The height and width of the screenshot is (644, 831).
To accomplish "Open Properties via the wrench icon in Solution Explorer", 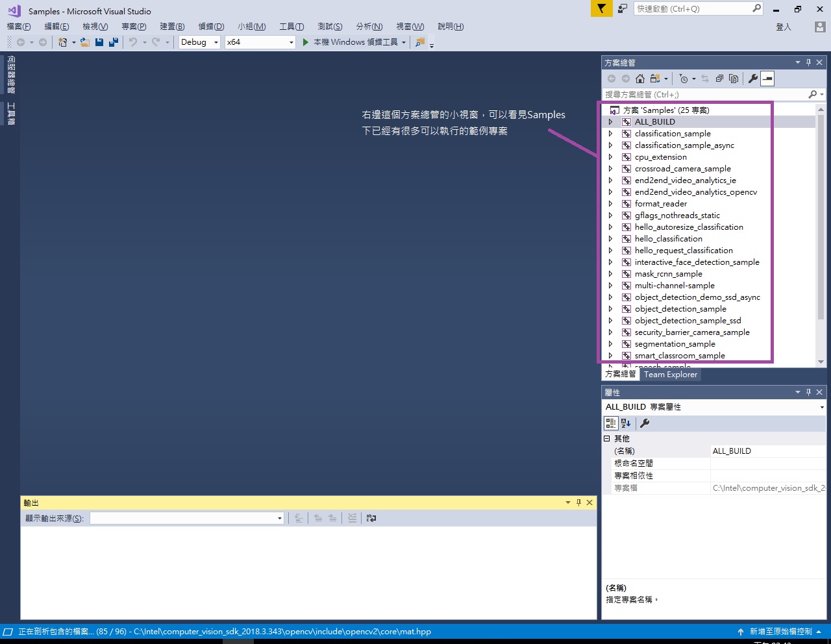I will (x=753, y=79).
